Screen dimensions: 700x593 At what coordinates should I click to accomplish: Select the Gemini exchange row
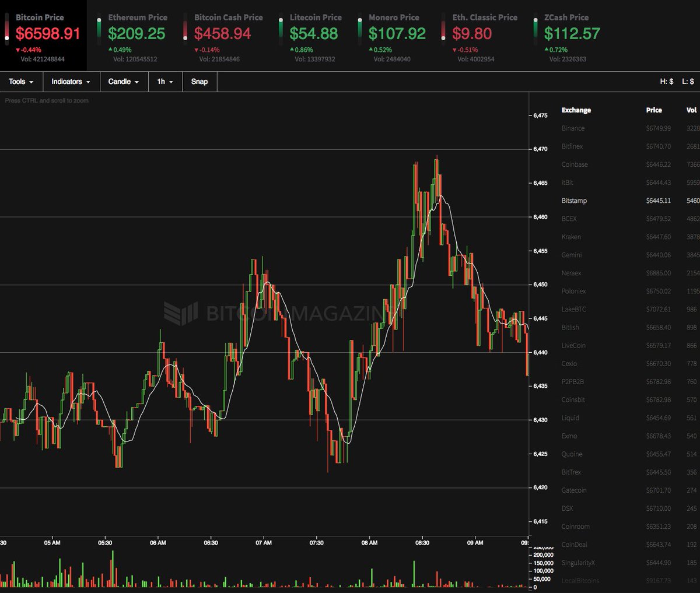tap(630, 255)
